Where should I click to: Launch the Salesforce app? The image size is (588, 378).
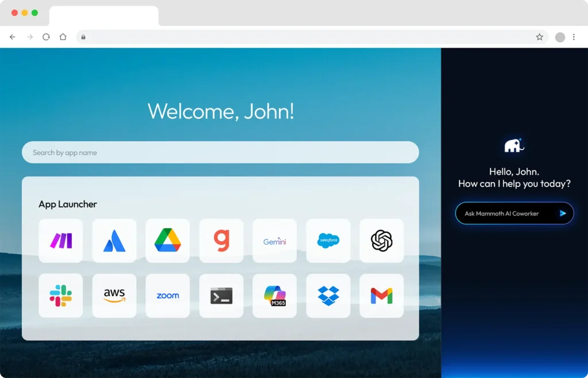[x=328, y=241]
